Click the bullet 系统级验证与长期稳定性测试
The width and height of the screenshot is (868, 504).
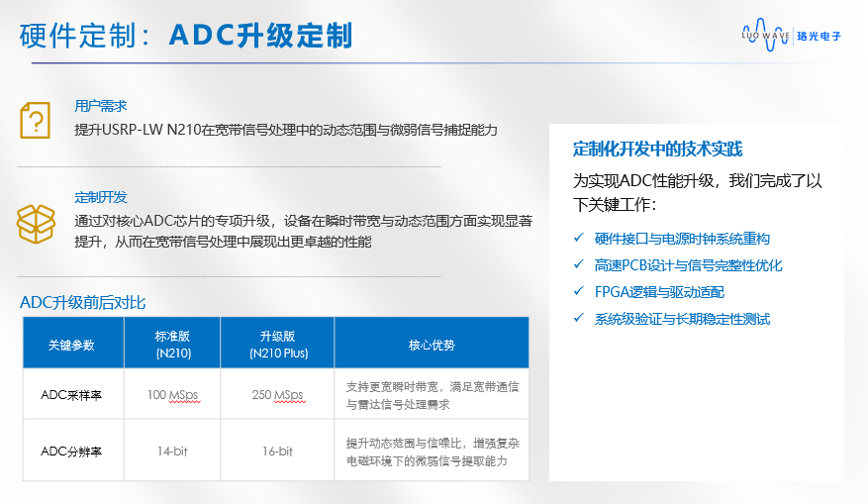click(682, 319)
